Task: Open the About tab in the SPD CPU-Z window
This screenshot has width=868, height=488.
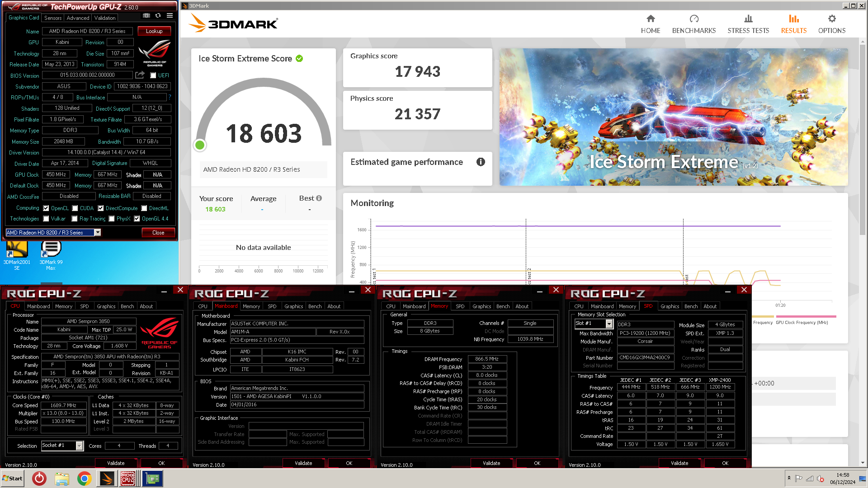Action: [710, 306]
